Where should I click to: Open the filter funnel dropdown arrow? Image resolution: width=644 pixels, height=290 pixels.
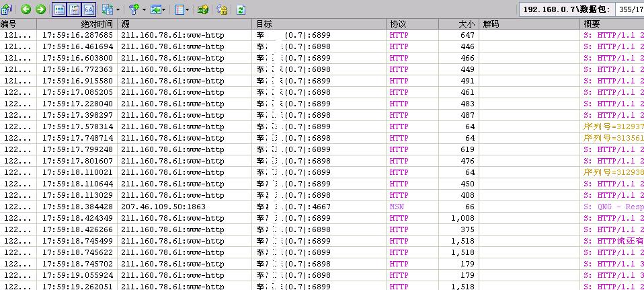click(x=143, y=10)
